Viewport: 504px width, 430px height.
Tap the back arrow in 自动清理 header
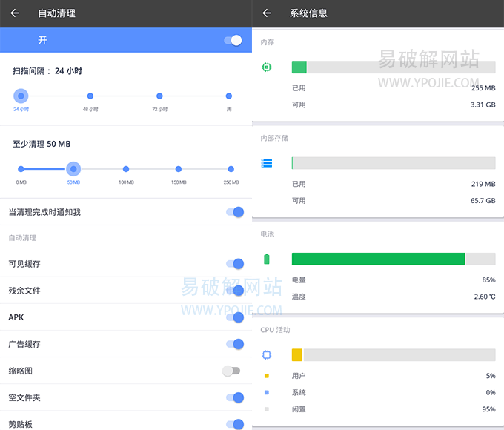15,13
